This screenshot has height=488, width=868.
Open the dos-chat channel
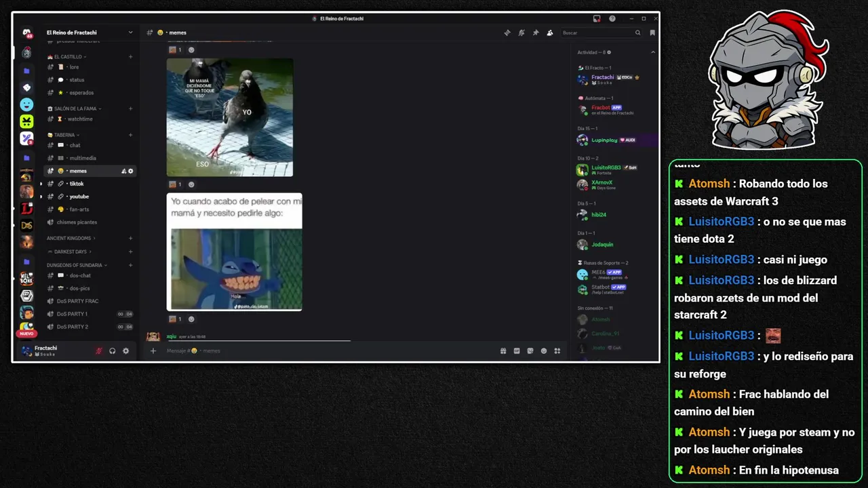click(90, 275)
